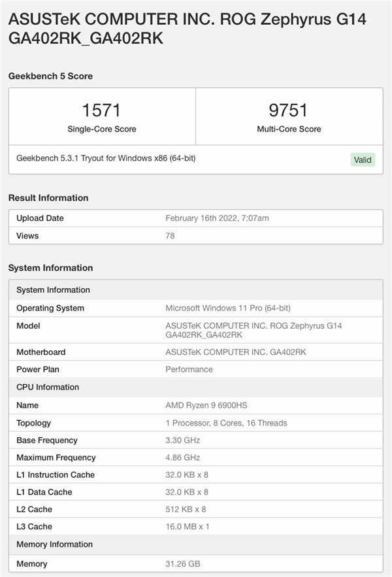The height and width of the screenshot is (577, 392).
Task: Select the 1571 single-core score number
Action: (x=101, y=110)
